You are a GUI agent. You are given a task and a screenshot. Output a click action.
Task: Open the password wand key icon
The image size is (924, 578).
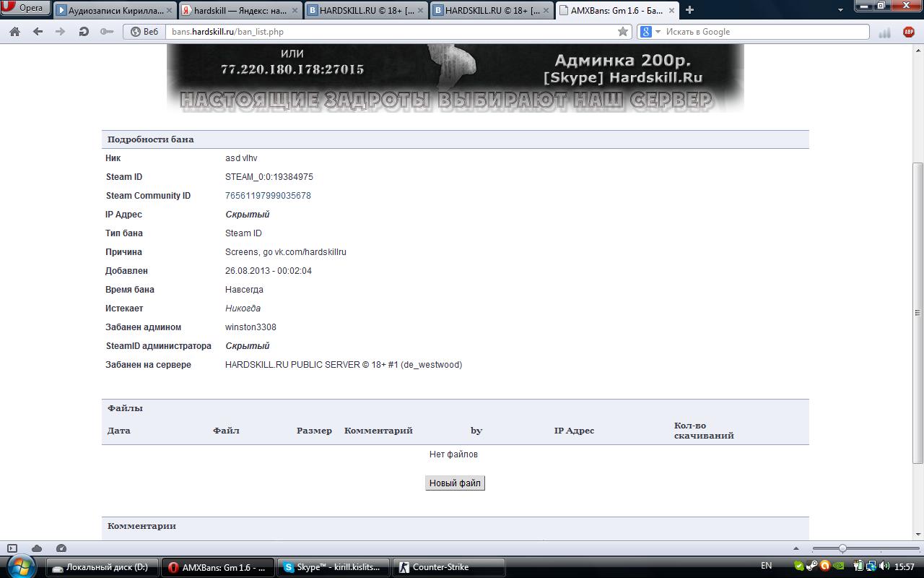pyautogui.click(x=107, y=32)
